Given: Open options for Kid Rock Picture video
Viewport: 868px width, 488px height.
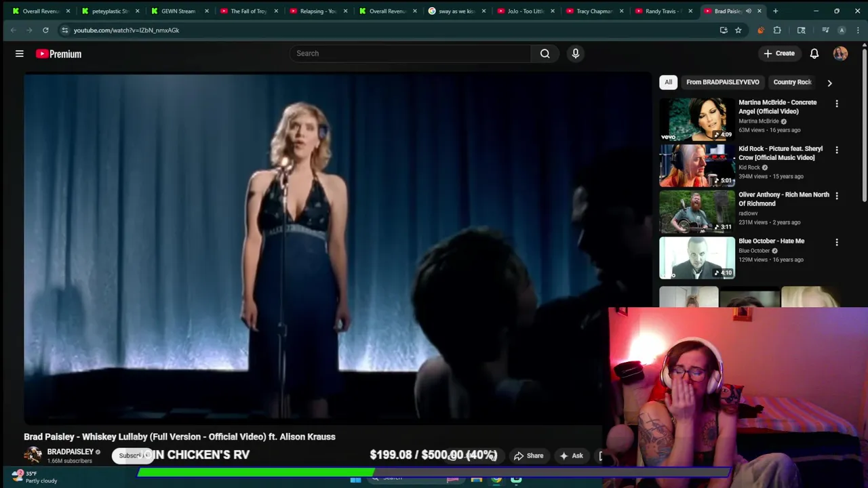Looking at the screenshot, I should pyautogui.click(x=837, y=150).
